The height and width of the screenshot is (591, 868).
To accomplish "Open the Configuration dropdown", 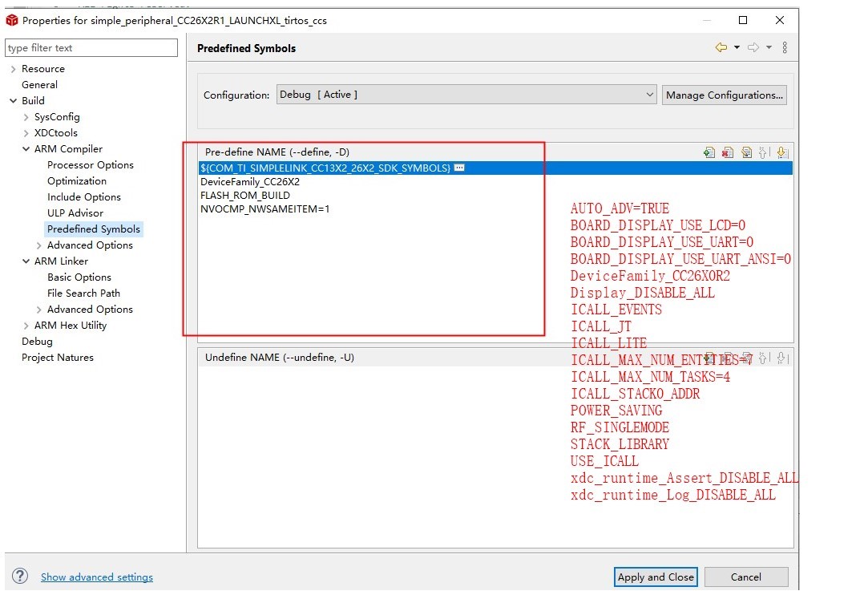I will click(x=466, y=95).
